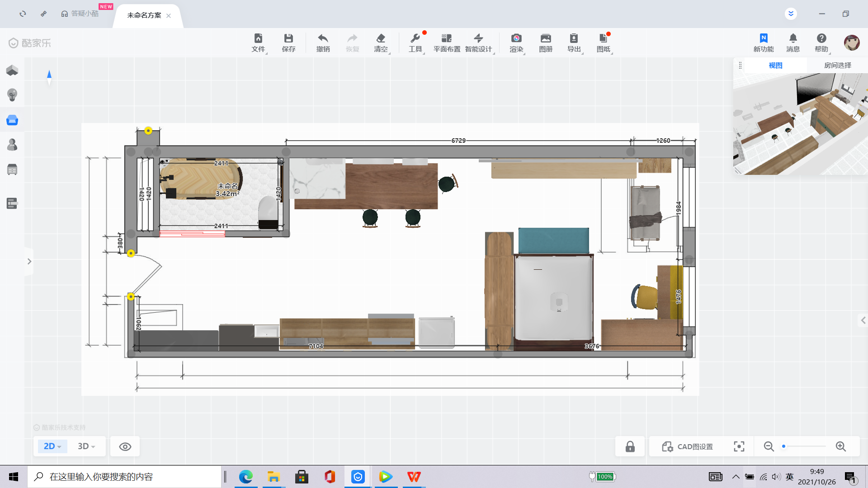Click the 未命名 3.42m² room label

click(x=227, y=189)
